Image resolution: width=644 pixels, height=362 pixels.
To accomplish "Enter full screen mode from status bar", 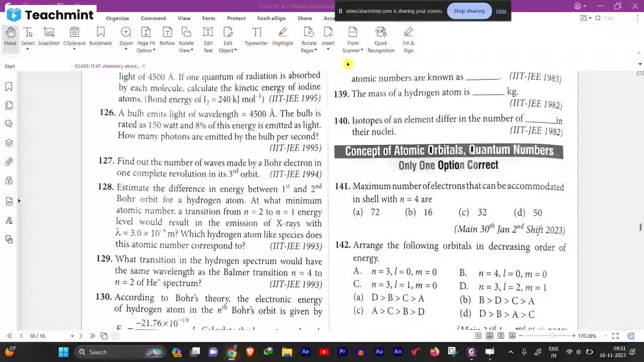I will point(615,336).
